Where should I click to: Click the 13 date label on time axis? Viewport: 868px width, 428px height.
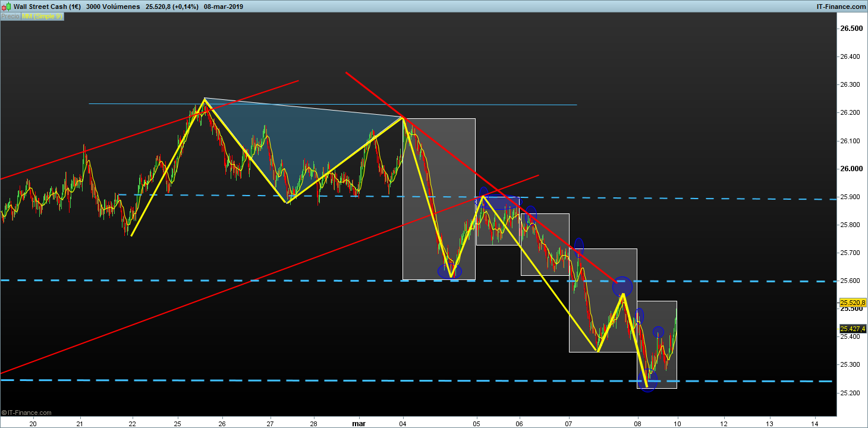click(x=769, y=423)
